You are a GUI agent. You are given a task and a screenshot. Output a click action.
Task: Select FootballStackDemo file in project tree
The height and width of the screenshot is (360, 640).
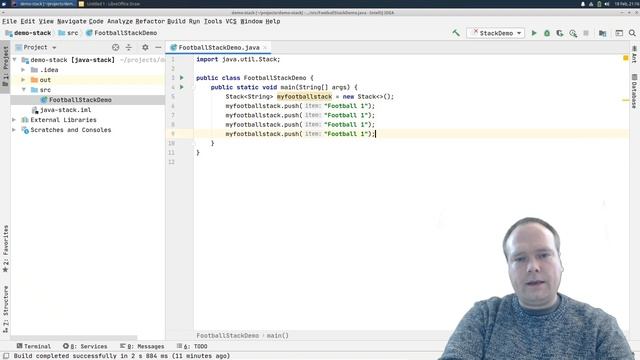click(80, 100)
